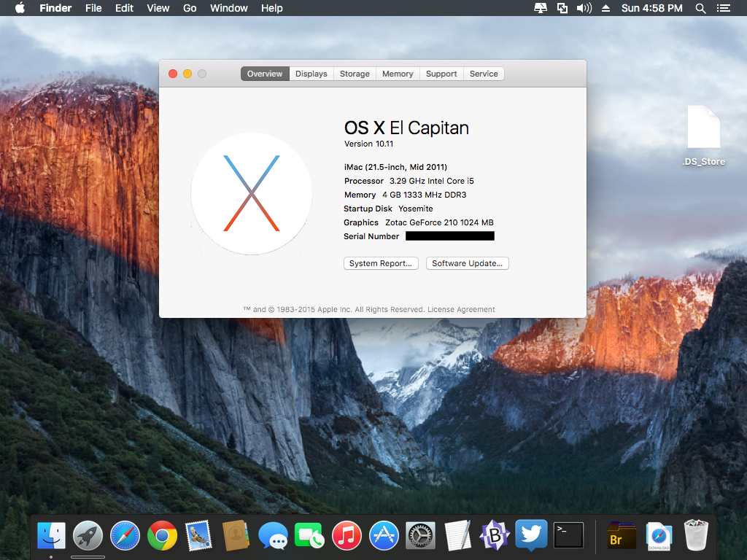Switch to the Displays tab
747x560 pixels.
click(x=311, y=74)
